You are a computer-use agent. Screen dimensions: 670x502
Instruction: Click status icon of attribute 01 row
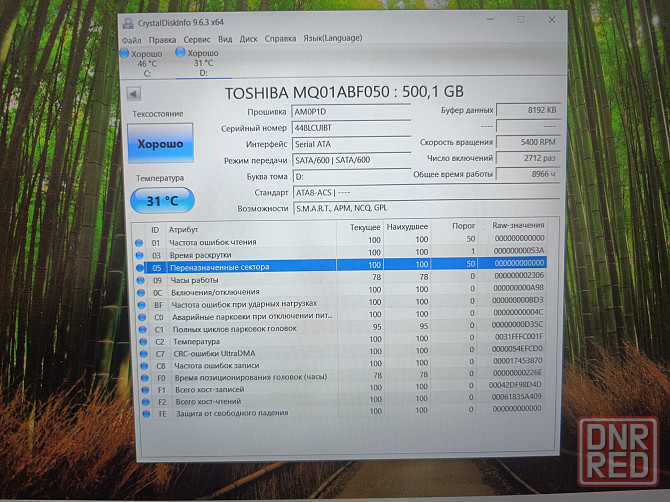[139, 243]
